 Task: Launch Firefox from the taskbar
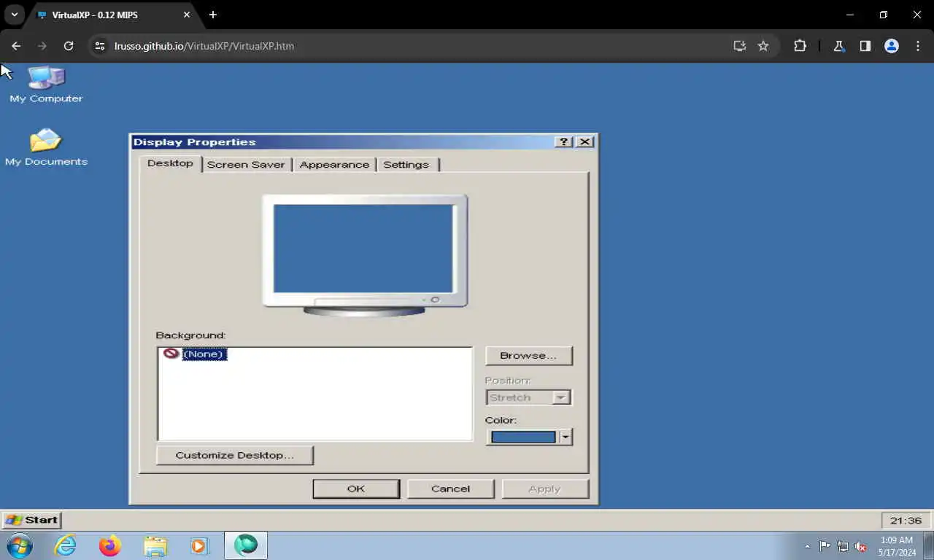point(110,545)
